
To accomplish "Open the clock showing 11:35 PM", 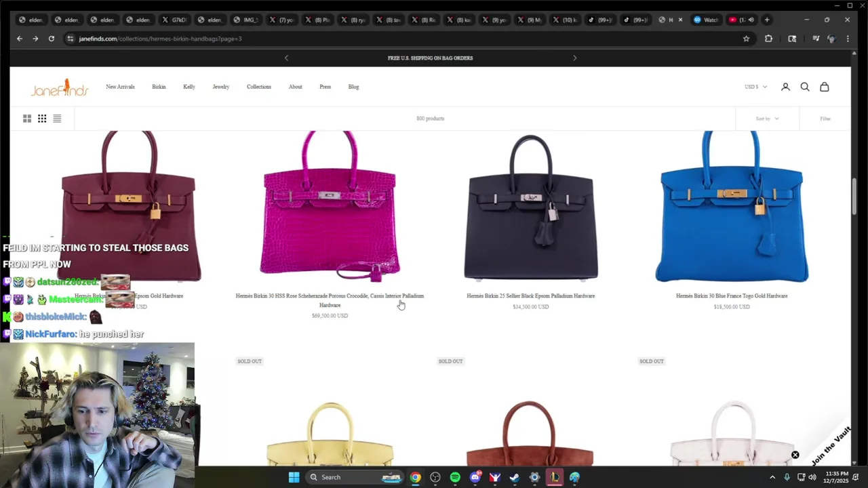I will coord(837,477).
